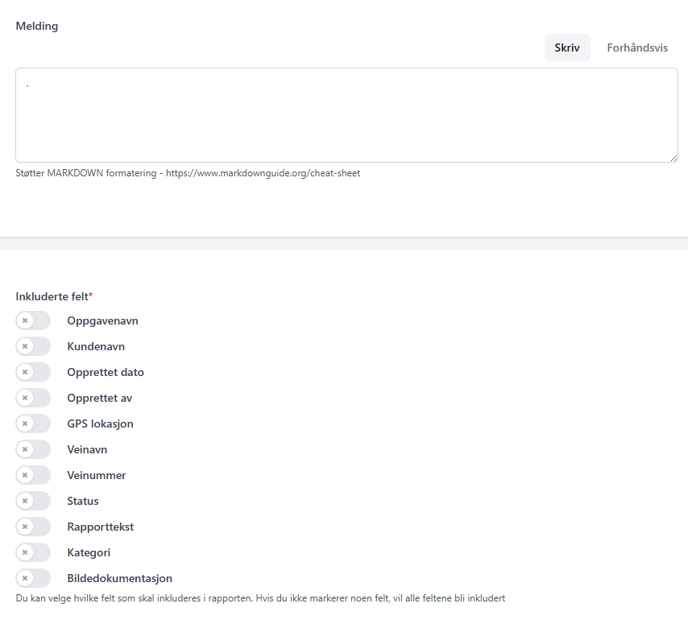The width and height of the screenshot is (688, 624).
Task: Click inside the Melding text area
Action: 346,115
